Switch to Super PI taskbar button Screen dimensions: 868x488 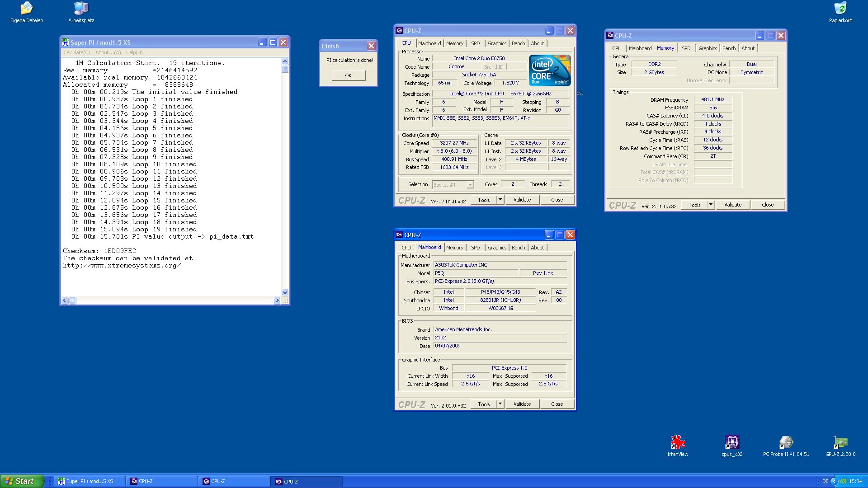coord(90,481)
